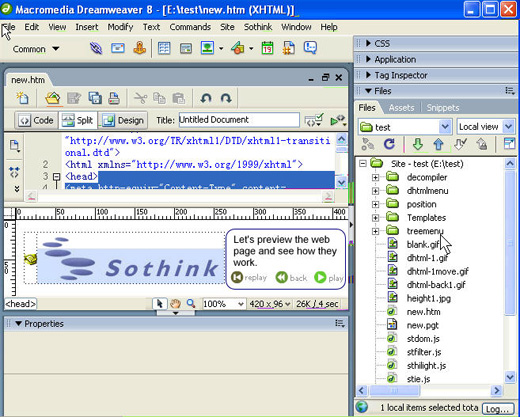Open the Sothink menu
The width and height of the screenshot is (520, 417).
pos(258,27)
